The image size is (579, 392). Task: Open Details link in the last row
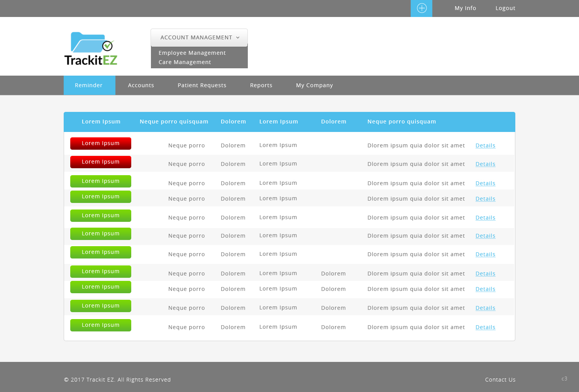click(x=485, y=327)
